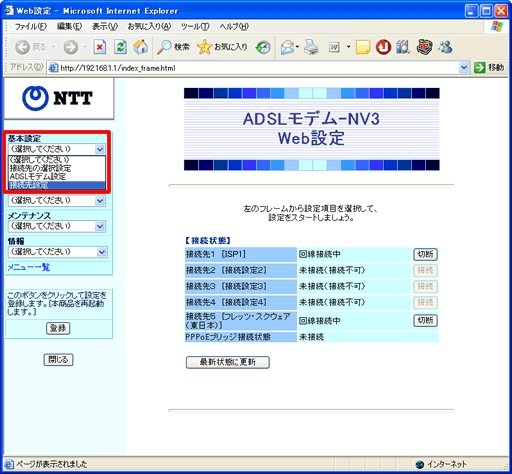Image resolution: width=512 pixels, height=474 pixels.
Task: Select 接続先の選択設定 in the dropdown list
Action: coord(57,168)
